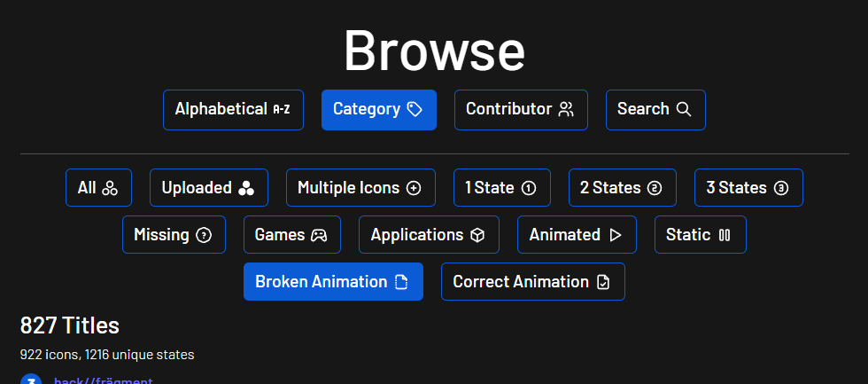868x384 pixels.
Task: Click the magnifying glass Search icon
Action: pos(684,109)
